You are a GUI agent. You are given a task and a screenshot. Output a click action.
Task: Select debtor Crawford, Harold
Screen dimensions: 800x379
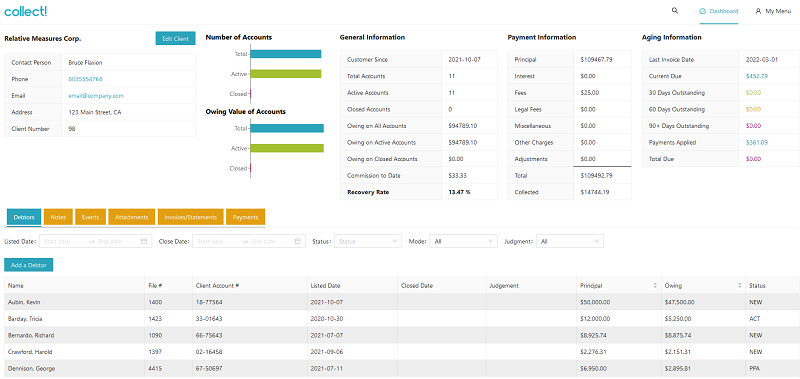click(30, 352)
